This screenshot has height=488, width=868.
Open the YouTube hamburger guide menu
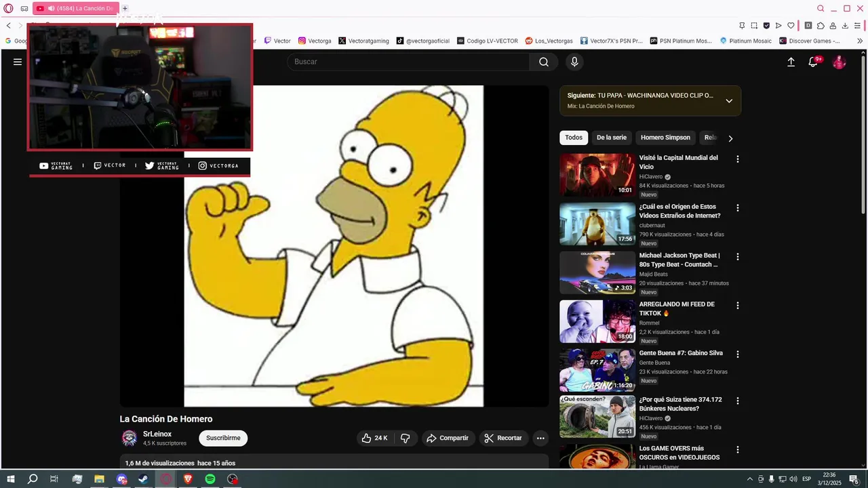pos(18,62)
